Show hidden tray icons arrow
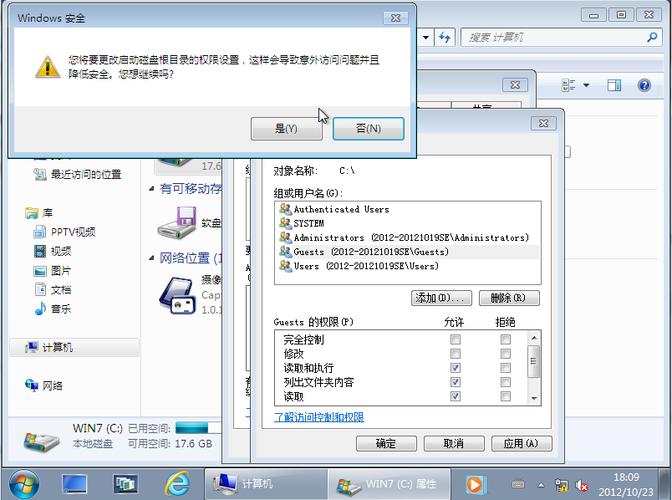672x500 pixels. pyautogui.click(x=541, y=485)
